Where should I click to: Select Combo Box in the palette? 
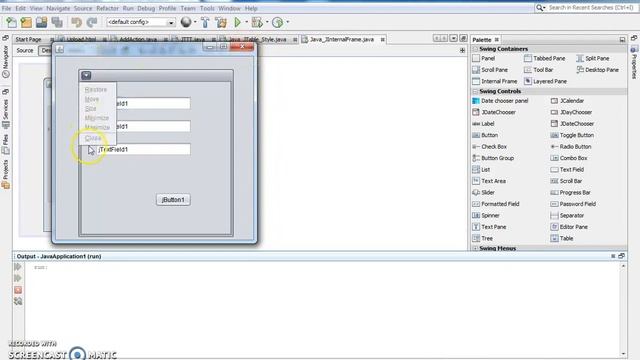[569, 158]
